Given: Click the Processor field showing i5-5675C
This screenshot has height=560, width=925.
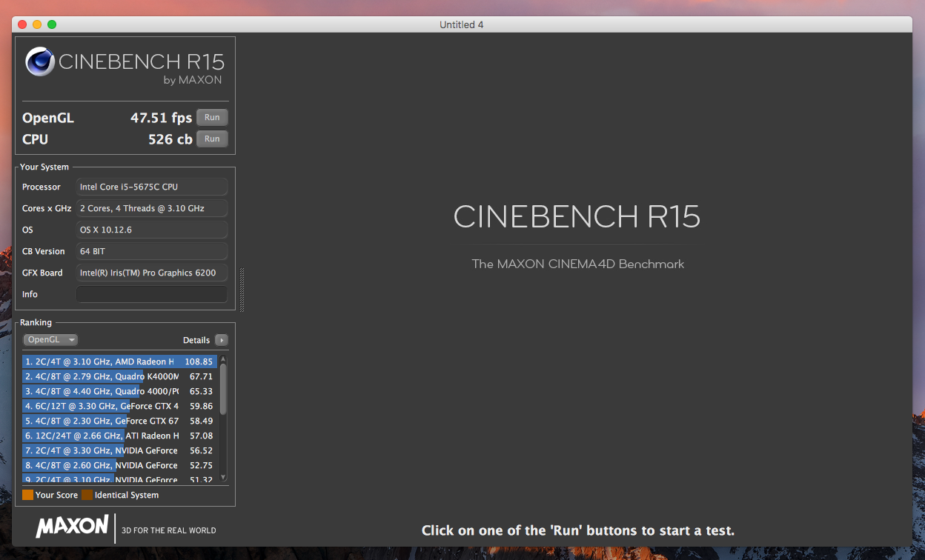Looking at the screenshot, I should coord(151,187).
